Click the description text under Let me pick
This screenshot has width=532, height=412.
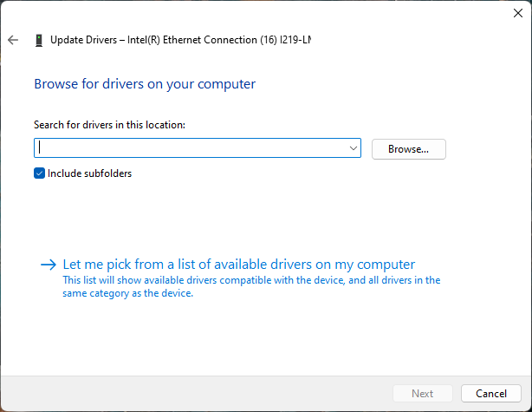click(251, 286)
